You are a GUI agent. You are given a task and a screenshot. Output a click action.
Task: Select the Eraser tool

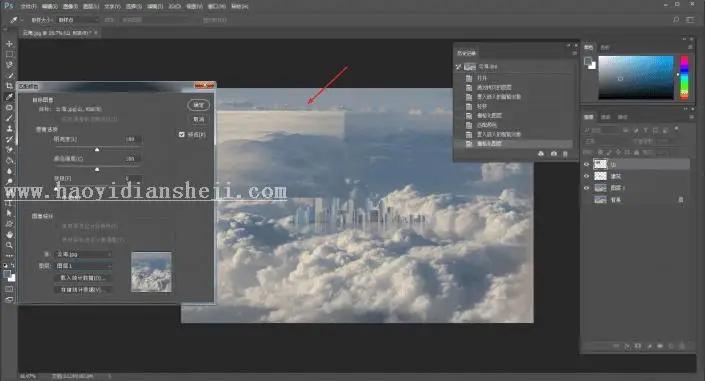pyautogui.click(x=9, y=150)
